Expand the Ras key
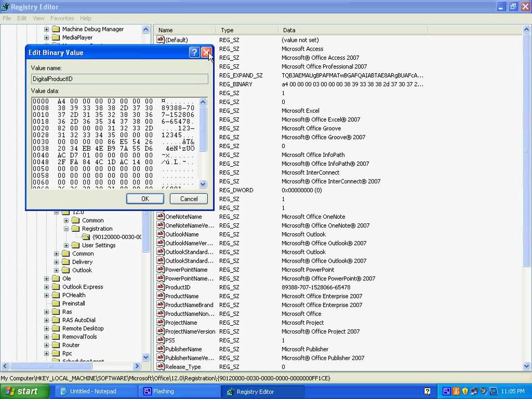The height and width of the screenshot is (399, 532). [47, 312]
